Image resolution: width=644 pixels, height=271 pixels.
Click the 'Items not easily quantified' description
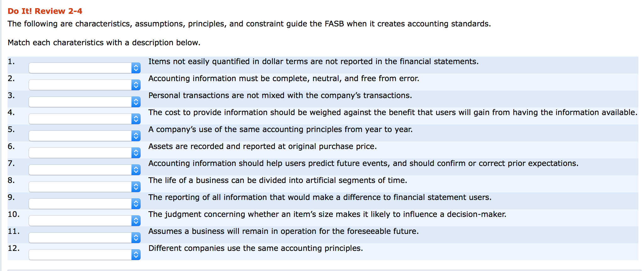tap(313, 62)
